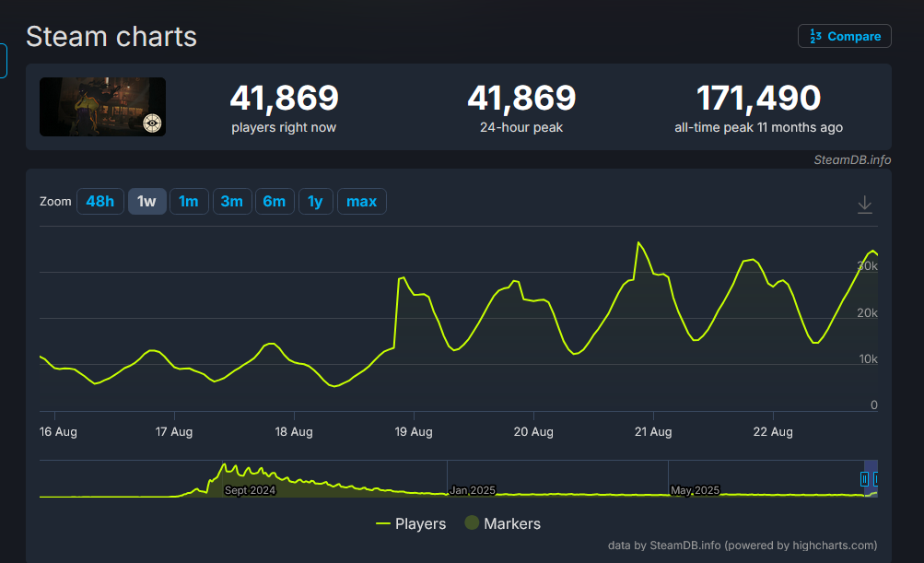Click the 30k y-axis label
924x563 pixels.
[867, 266]
